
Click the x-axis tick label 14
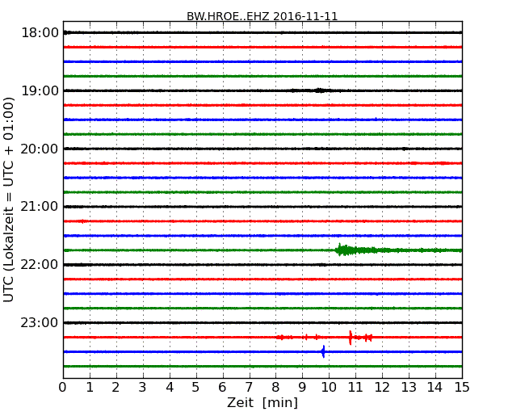[x=435, y=387]
